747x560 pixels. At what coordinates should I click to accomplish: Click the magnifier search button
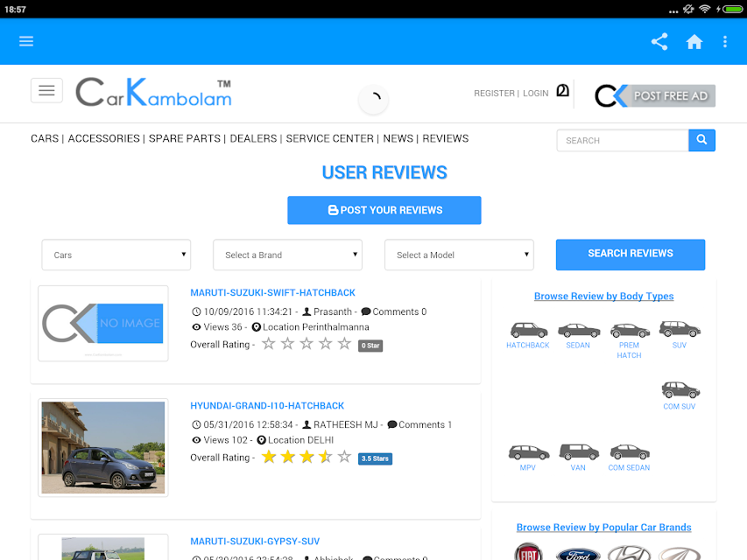(x=701, y=140)
